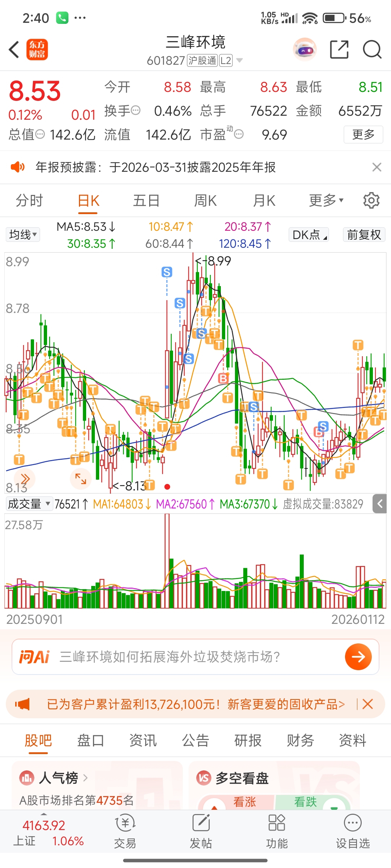The height and width of the screenshot is (868, 391).
Task: Collapse the volume panel side arrow
Action: 379,504
